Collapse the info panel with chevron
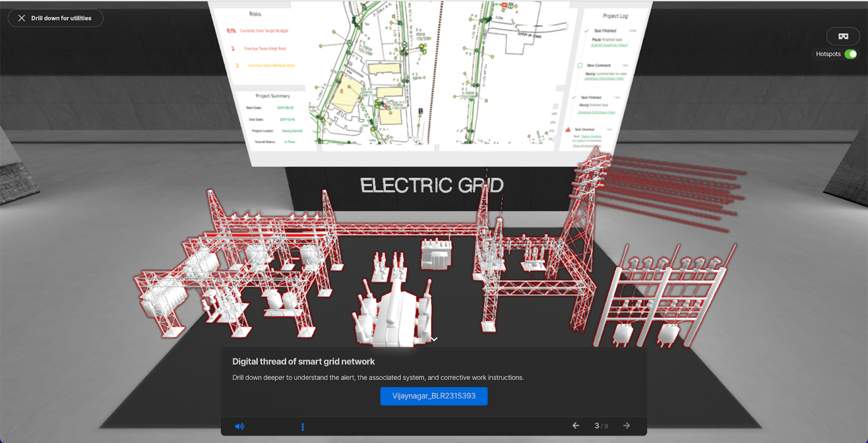 coord(435,339)
